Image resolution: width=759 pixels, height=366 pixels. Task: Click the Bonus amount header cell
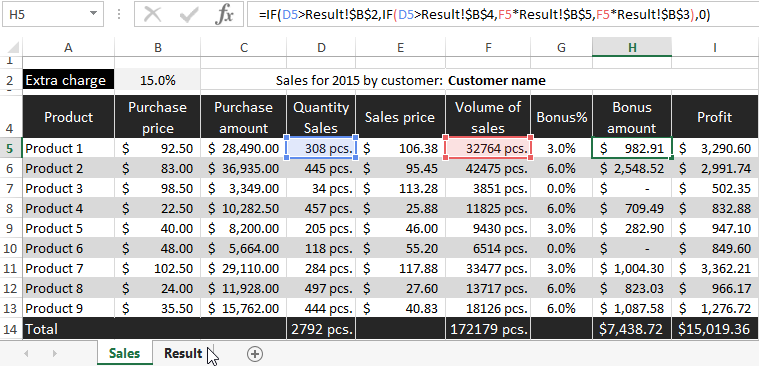632,117
